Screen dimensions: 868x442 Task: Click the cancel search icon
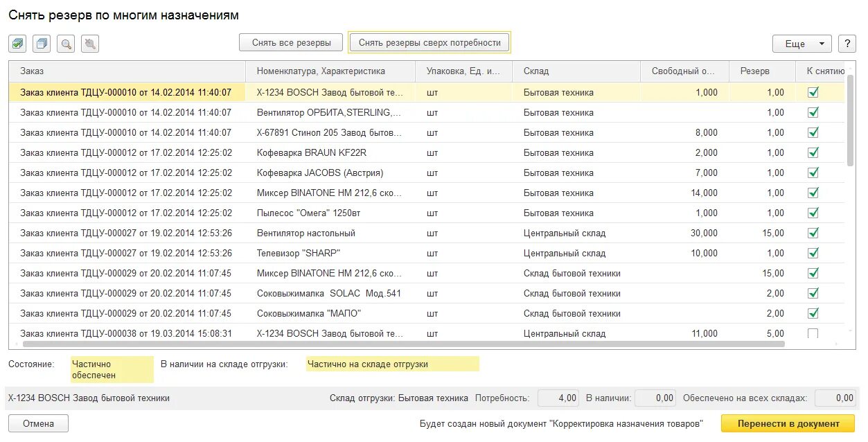(x=90, y=44)
